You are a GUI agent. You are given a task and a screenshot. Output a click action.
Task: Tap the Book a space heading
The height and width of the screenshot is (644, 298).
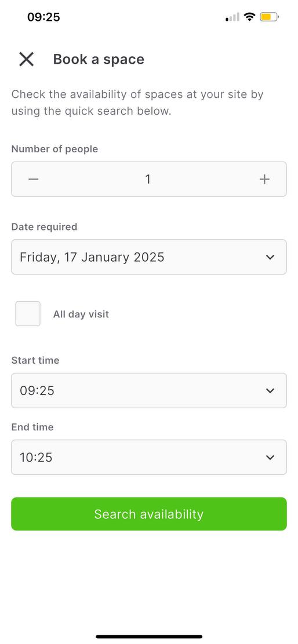tap(99, 59)
